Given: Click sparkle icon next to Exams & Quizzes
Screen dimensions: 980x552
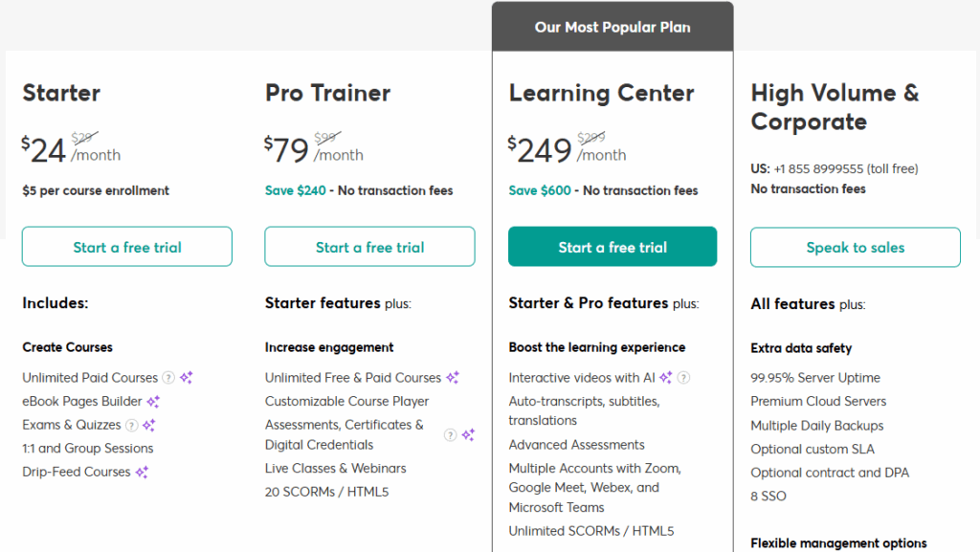Looking at the screenshot, I should pos(149,425).
